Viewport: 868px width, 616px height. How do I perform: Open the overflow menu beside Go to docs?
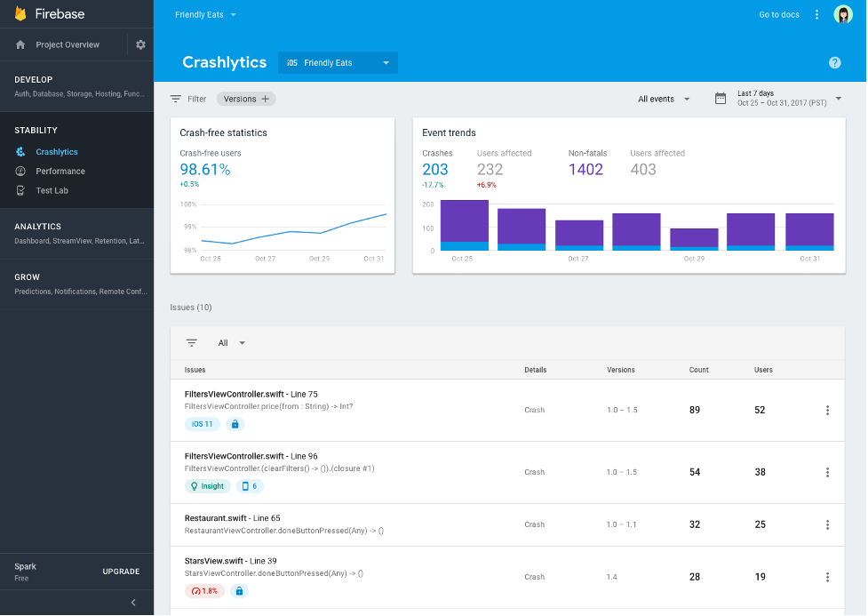pos(816,15)
